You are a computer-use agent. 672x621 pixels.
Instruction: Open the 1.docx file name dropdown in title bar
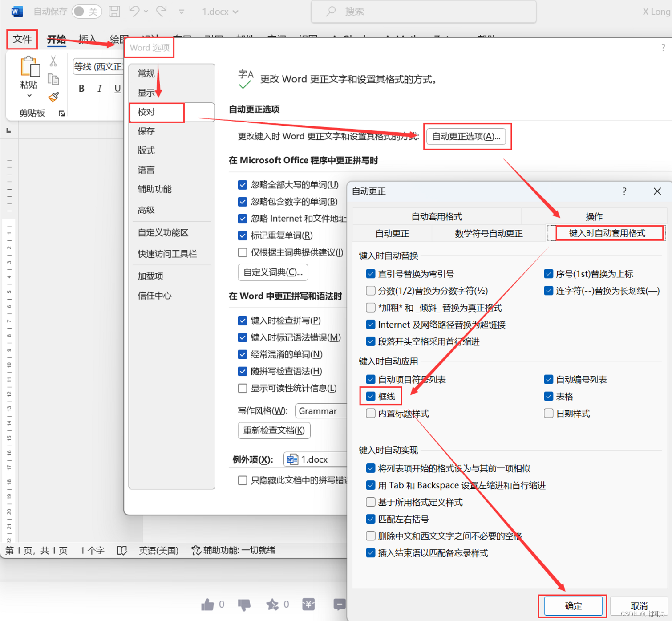click(x=220, y=12)
